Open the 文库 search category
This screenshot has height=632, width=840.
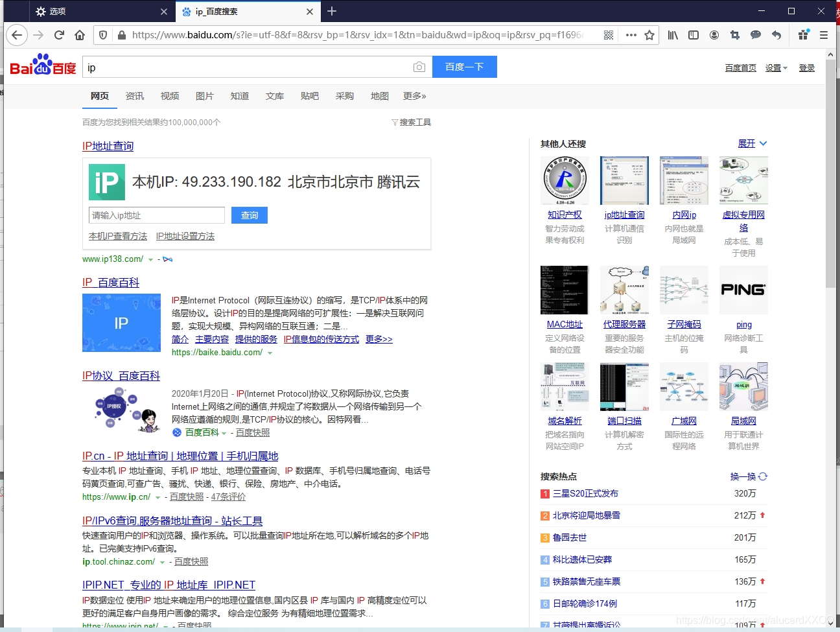(275, 96)
